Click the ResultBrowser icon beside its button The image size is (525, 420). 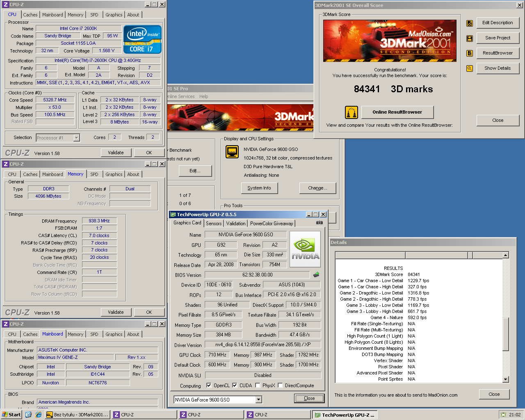[x=470, y=53]
